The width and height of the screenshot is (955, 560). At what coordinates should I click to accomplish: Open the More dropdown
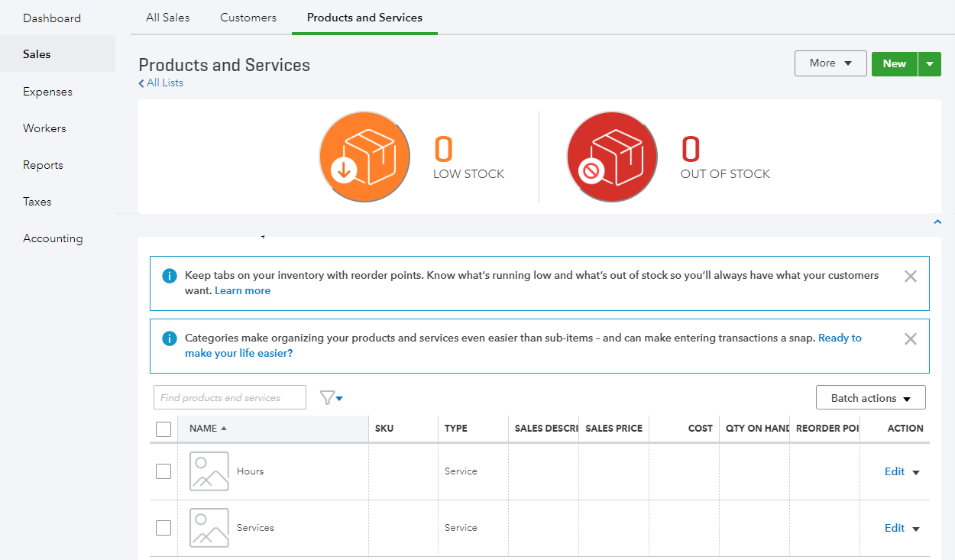click(x=830, y=63)
